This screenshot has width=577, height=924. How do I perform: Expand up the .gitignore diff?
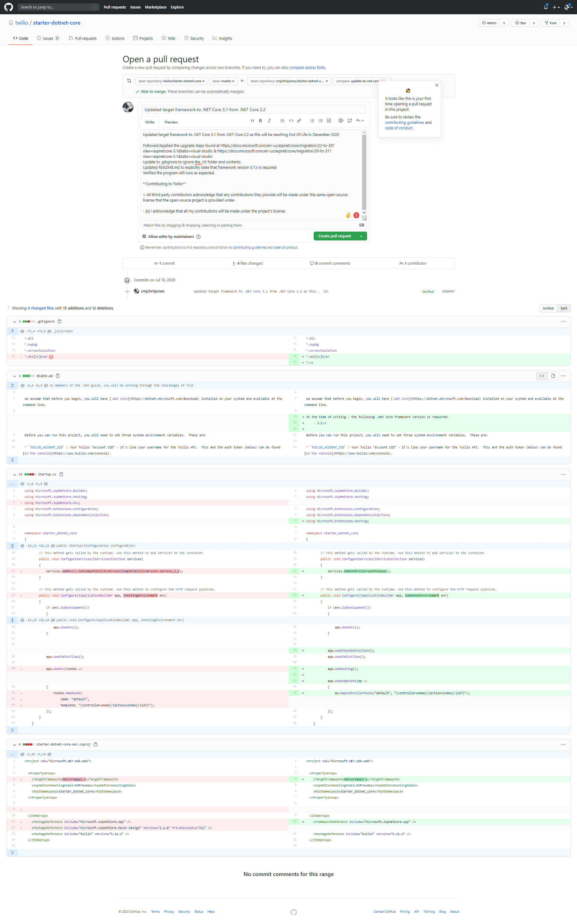point(12,331)
